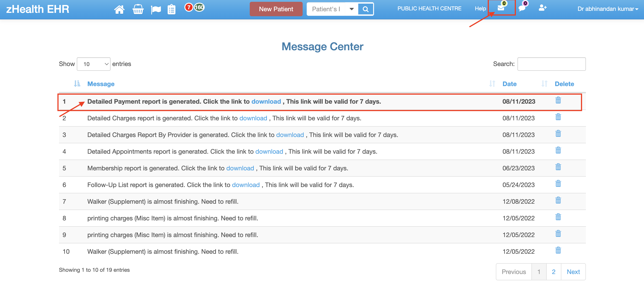644x297 pixels.
Task: Download Detailed Charges Report By Provider
Action: coord(290,135)
